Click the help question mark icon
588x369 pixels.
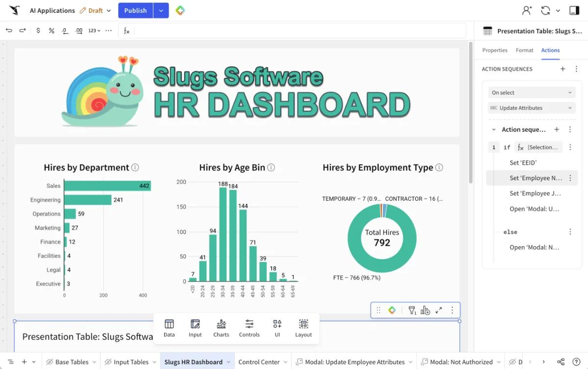tap(576, 362)
